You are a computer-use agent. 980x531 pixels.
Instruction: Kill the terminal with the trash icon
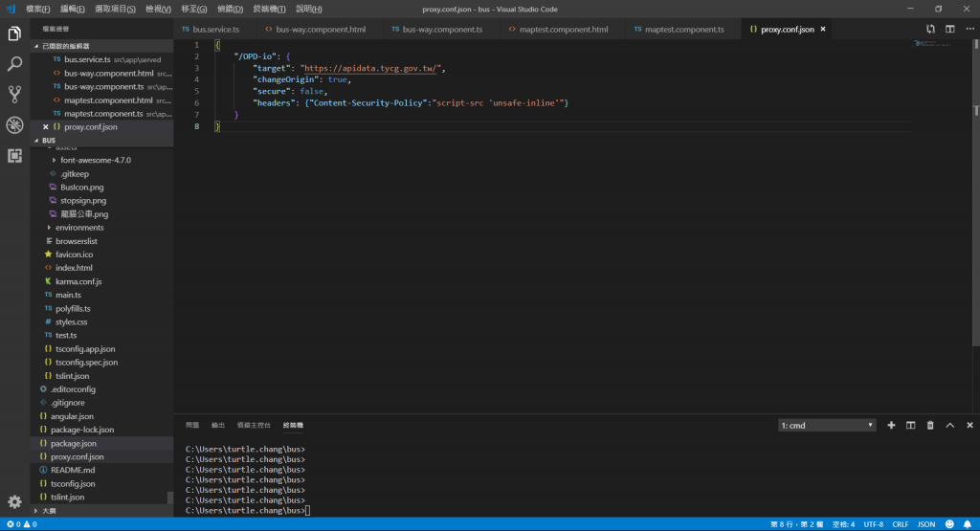(930, 426)
